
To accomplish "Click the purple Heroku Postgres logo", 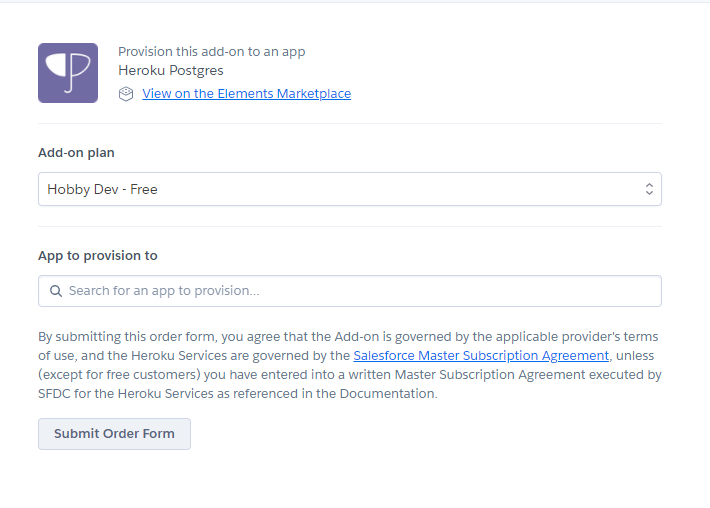I will tap(68, 73).
